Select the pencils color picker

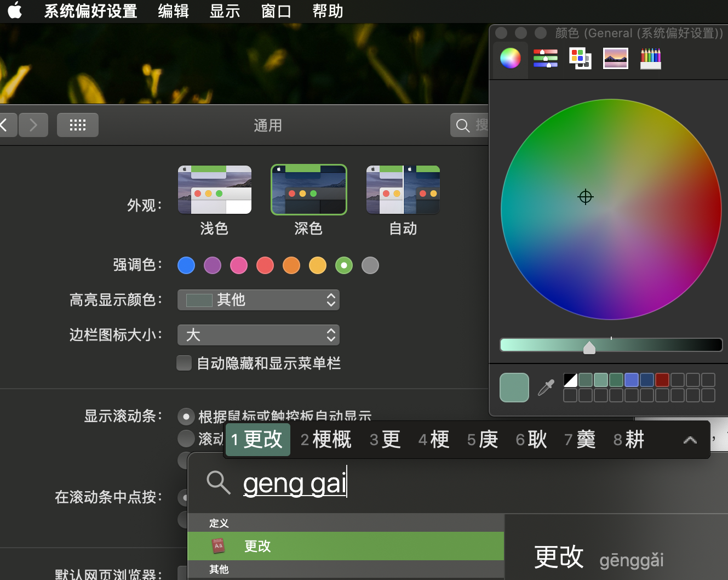pos(650,58)
